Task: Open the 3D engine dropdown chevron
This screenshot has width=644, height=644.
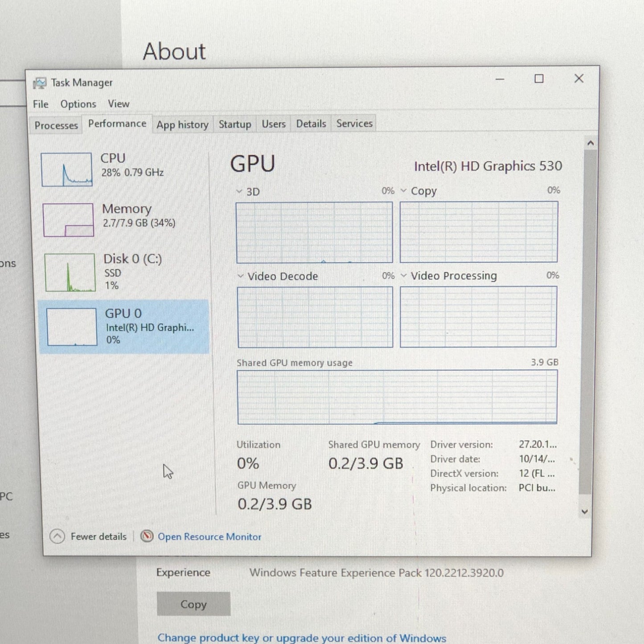Action: tap(239, 191)
